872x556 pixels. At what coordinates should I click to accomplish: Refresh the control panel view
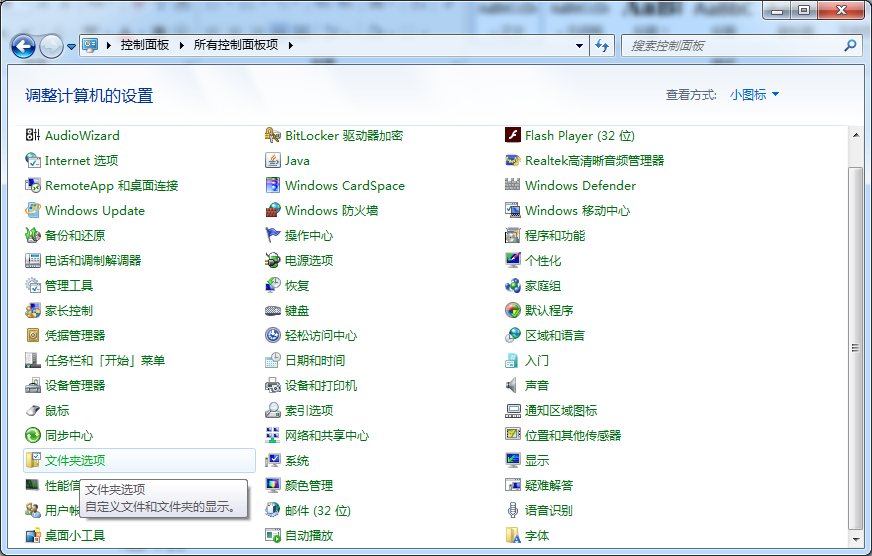coord(602,46)
